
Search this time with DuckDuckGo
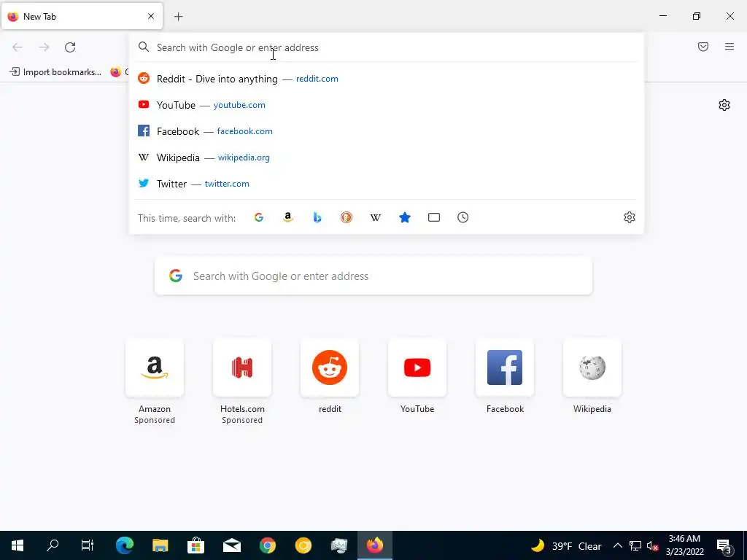click(347, 217)
